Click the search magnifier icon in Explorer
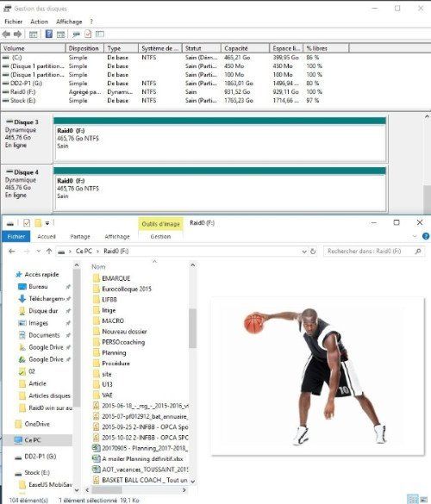This screenshot has height=504, width=431. tap(418, 251)
